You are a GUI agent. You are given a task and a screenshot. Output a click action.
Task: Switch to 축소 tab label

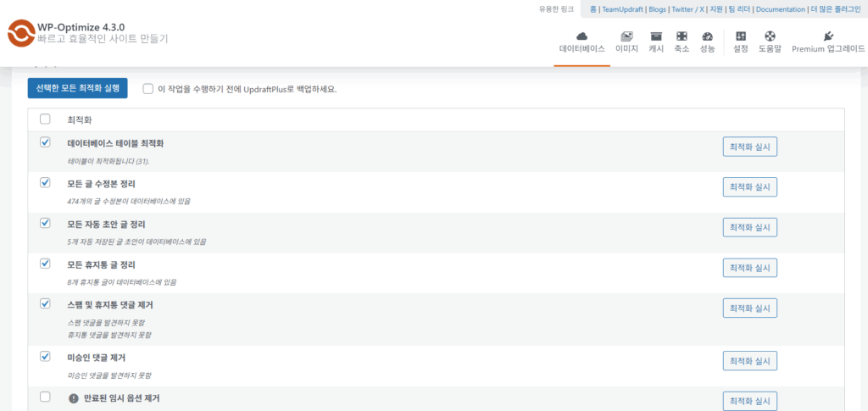pos(682,48)
